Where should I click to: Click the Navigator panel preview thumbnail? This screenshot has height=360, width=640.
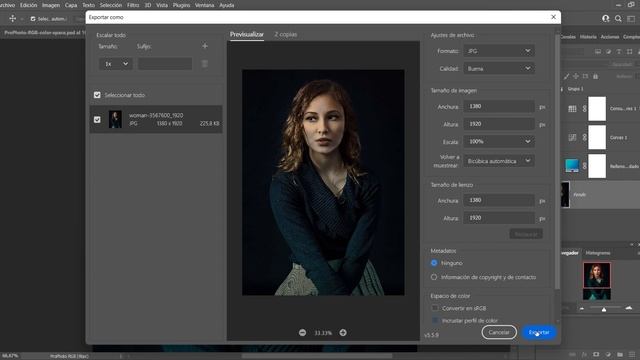(597, 281)
